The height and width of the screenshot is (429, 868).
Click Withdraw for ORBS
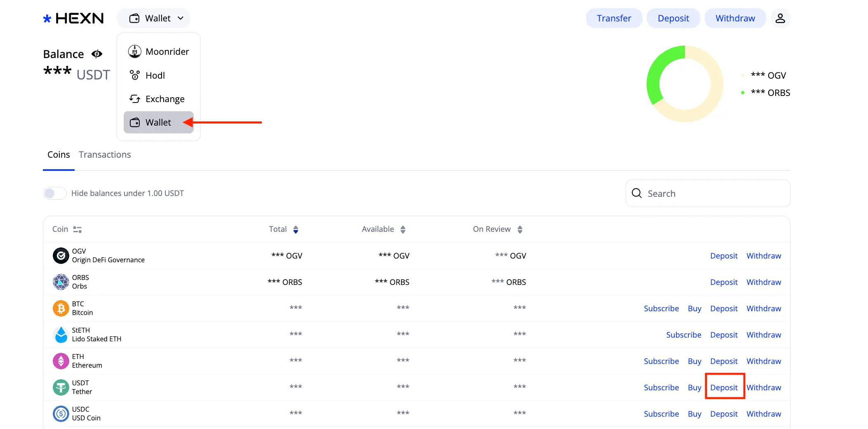[x=764, y=282]
